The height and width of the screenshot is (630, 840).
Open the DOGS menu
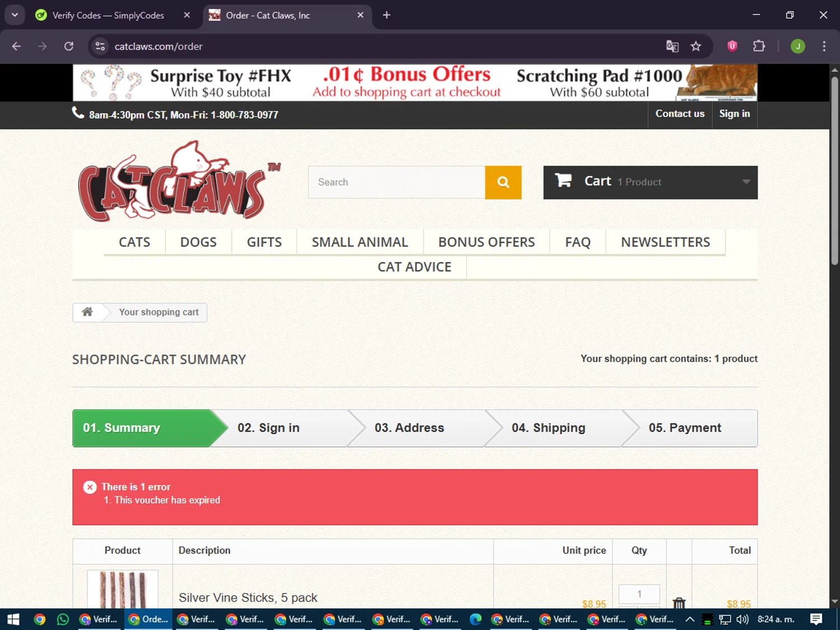tap(198, 242)
